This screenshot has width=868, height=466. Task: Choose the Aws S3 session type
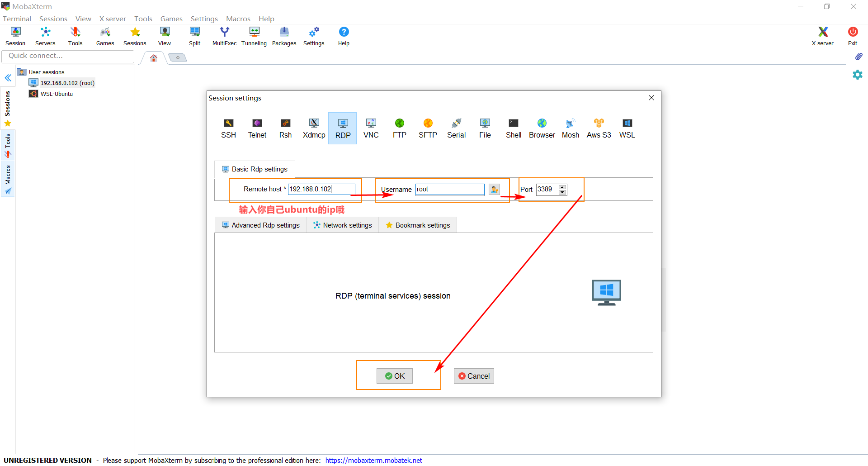pos(599,128)
